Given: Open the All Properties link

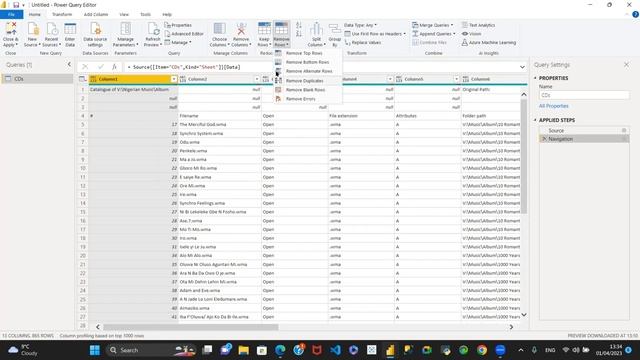Looking at the screenshot, I should (553, 106).
